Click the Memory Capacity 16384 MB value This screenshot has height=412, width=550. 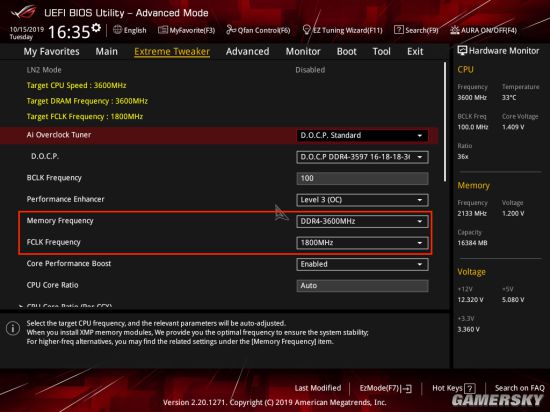pos(472,243)
